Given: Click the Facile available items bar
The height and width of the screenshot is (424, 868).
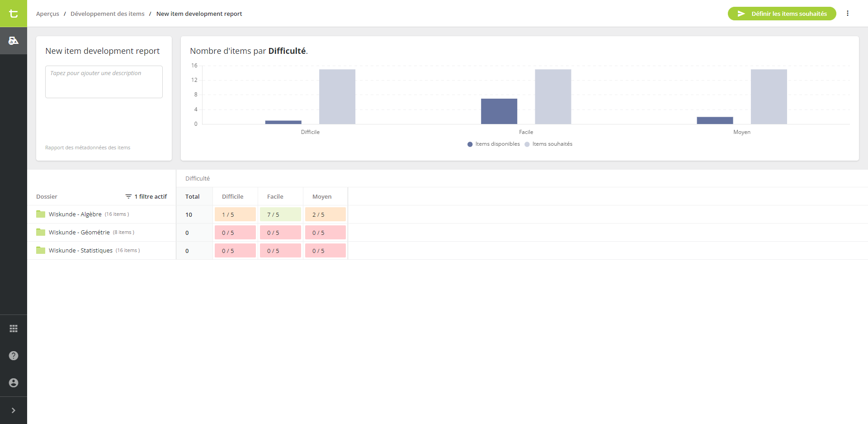Looking at the screenshot, I should click(x=499, y=111).
